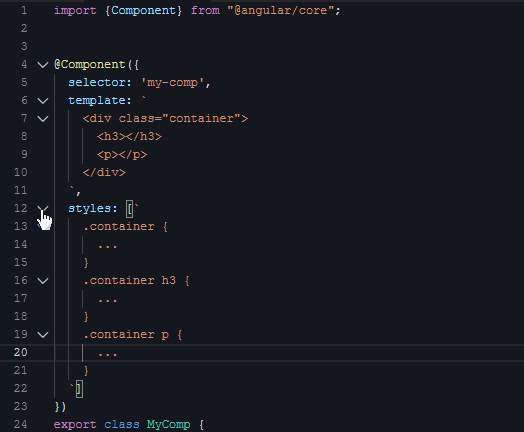Image resolution: width=524 pixels, height=432 pixels.
Task: Collapse the template fold on line 6
Action: coord(43,101)
